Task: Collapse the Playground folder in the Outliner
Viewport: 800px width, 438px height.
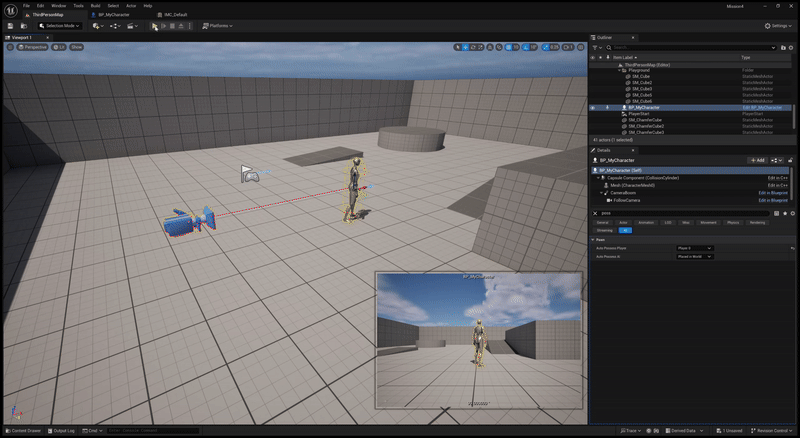Action: point(619,70)
